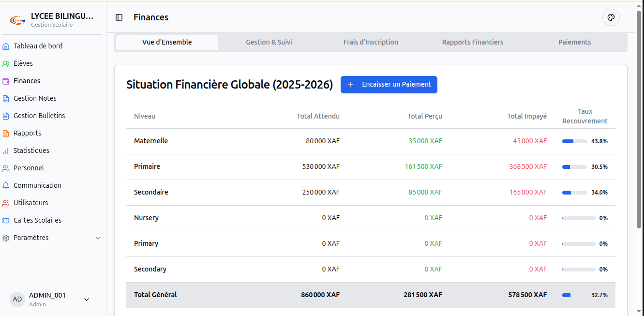Click the Élèves users icon

pyautogui.click(x=6, y=63)
